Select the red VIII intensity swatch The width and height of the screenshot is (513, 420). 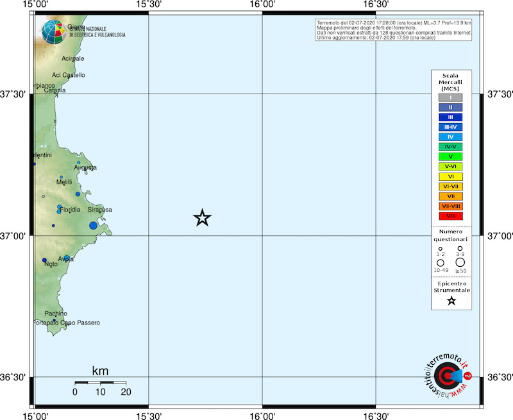tap(451, 216)
